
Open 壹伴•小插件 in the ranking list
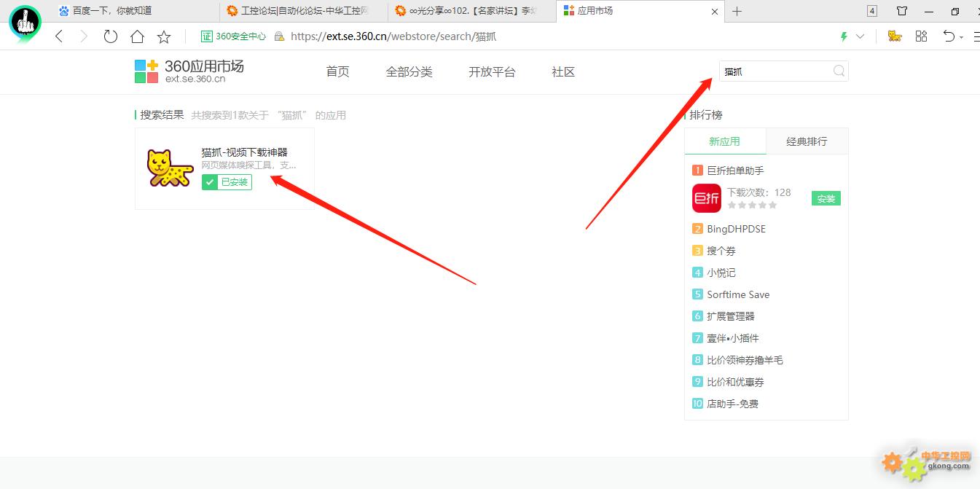(733, 338)
